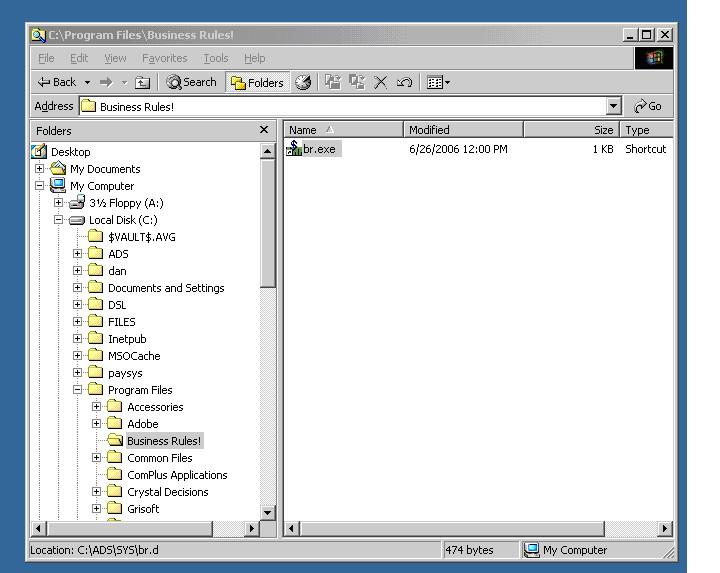
Task: Click the Up one level folder icon
Action: [142, 83]
